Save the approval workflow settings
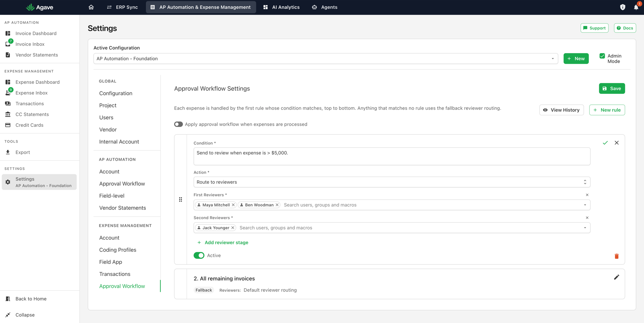 click(x=612, y=88)
